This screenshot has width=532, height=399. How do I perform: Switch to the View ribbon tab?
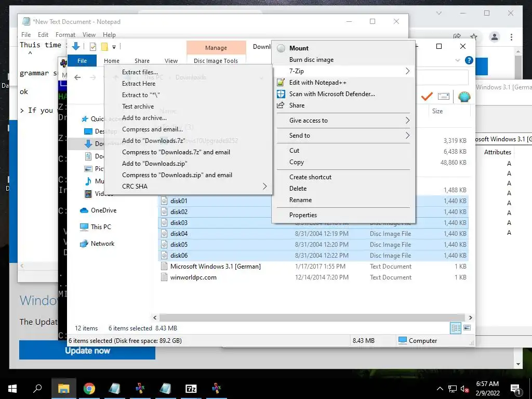[171, 61]
